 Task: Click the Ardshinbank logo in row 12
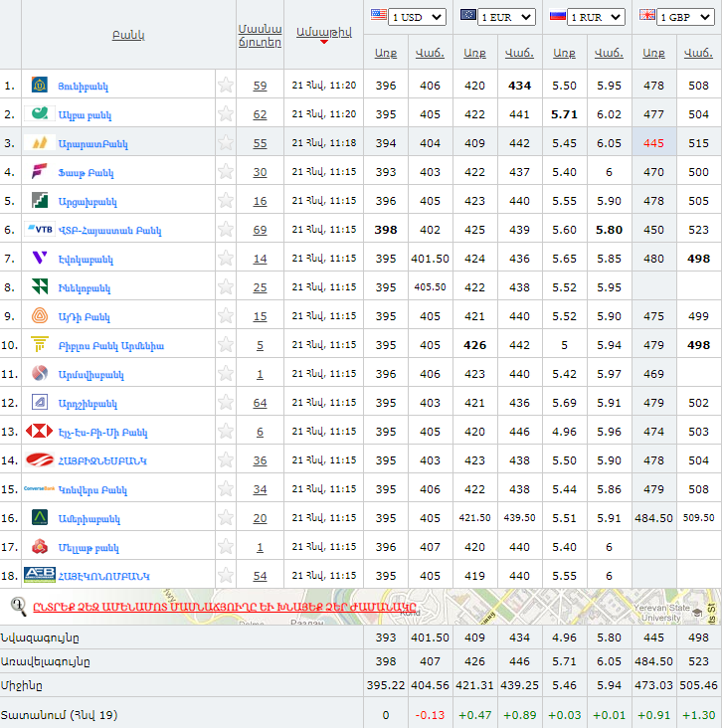coord(40,402)
